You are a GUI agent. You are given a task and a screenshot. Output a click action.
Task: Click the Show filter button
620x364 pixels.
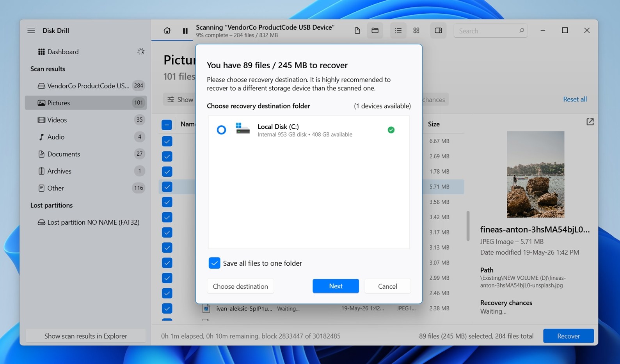[x=180, y=99]
